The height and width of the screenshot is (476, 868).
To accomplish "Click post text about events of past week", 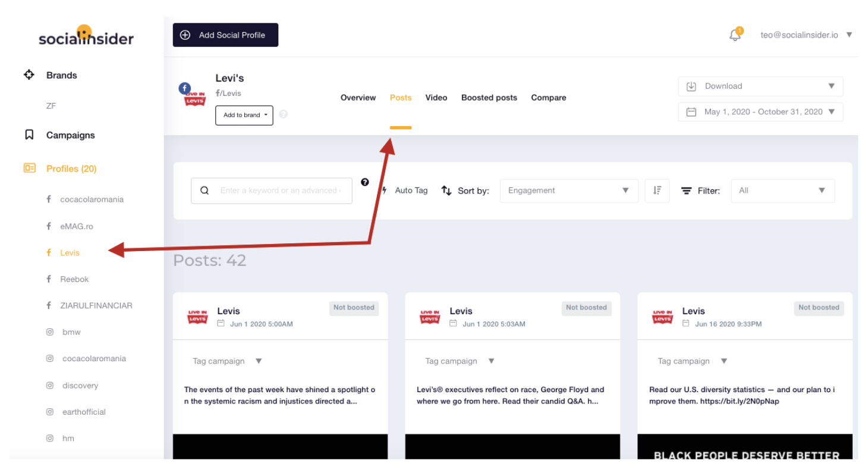I will coord(279,396).
